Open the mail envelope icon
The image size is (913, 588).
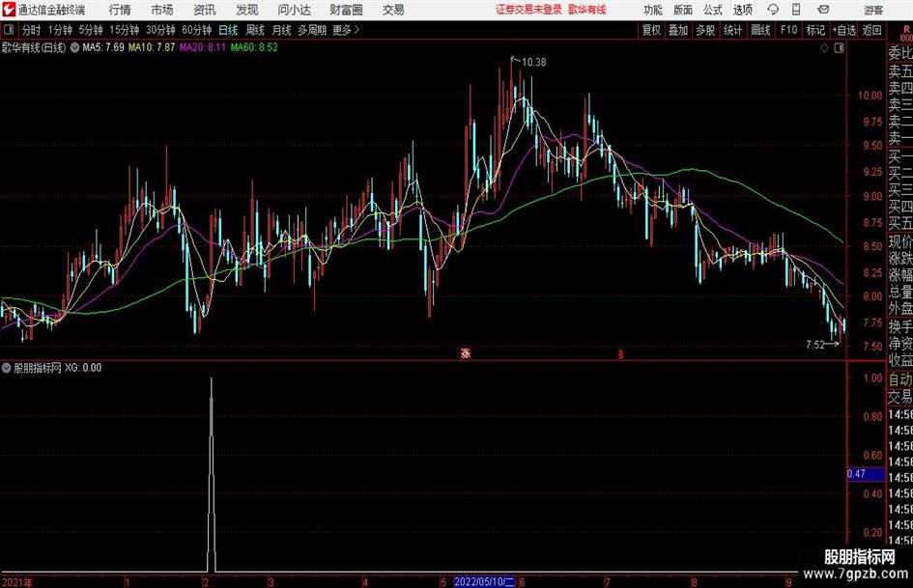tap(823, 10)
